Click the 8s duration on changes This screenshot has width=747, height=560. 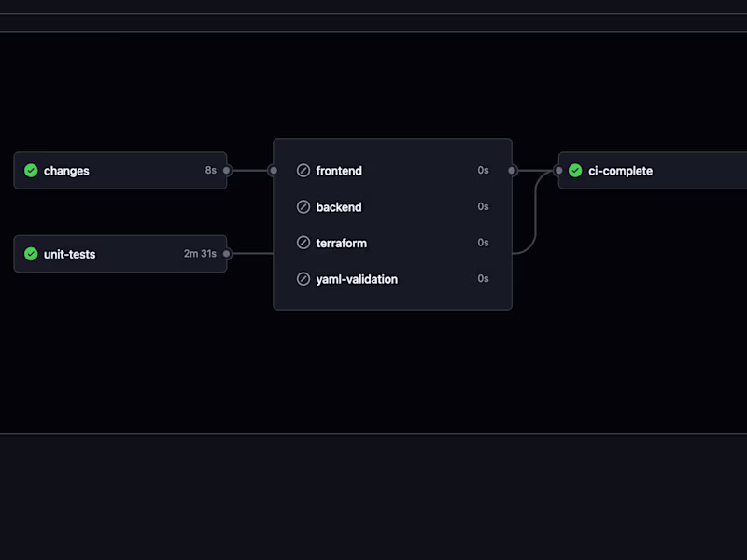209,171
